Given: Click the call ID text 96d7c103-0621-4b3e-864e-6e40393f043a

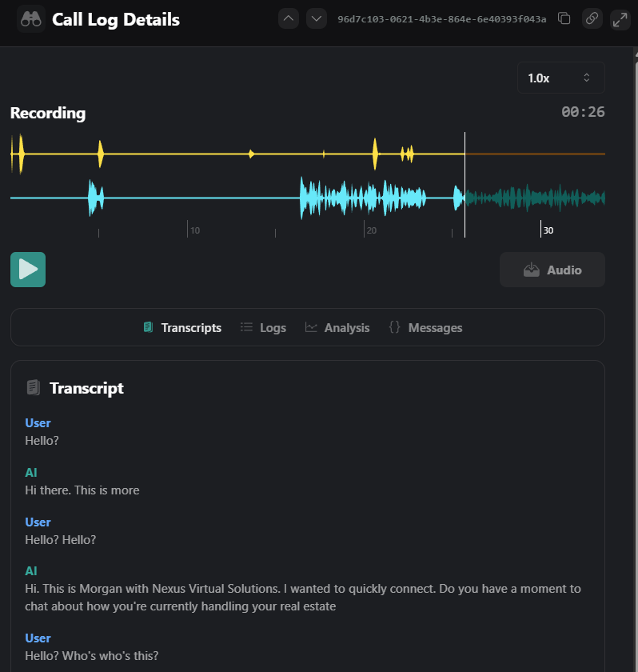Looking at the screenshot, I should click(x=441, y=19).
